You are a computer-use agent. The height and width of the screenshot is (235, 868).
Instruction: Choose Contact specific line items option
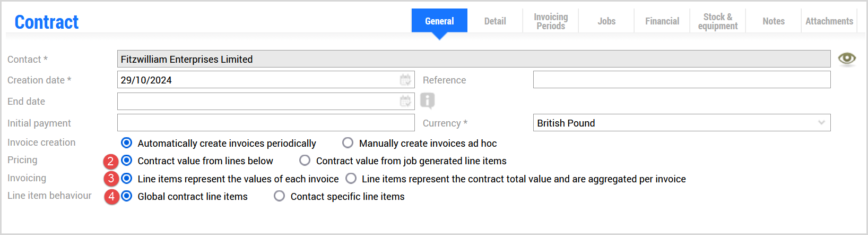pyautogui.click(x=280, y=196)
